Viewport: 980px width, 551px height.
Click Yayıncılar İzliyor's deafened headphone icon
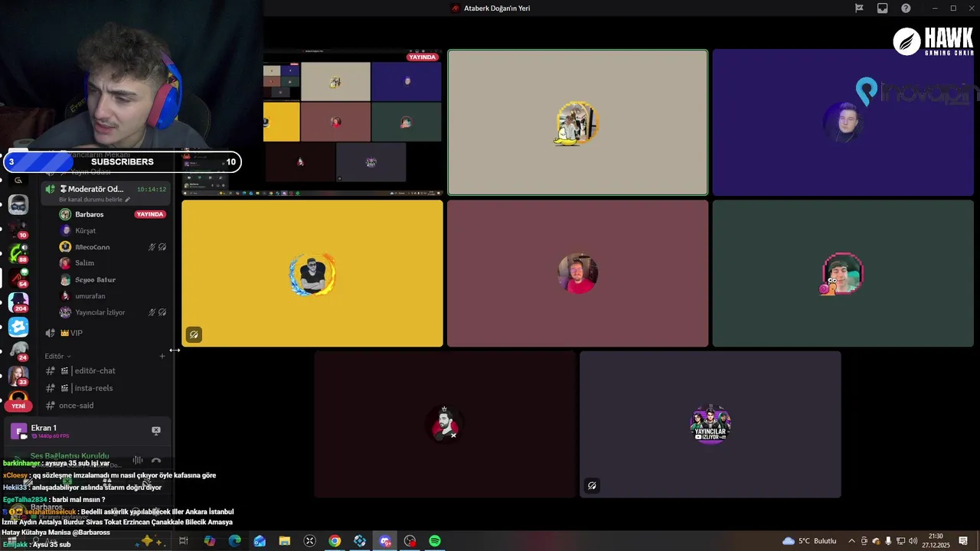pyautogui.click(x=162, y=312)
